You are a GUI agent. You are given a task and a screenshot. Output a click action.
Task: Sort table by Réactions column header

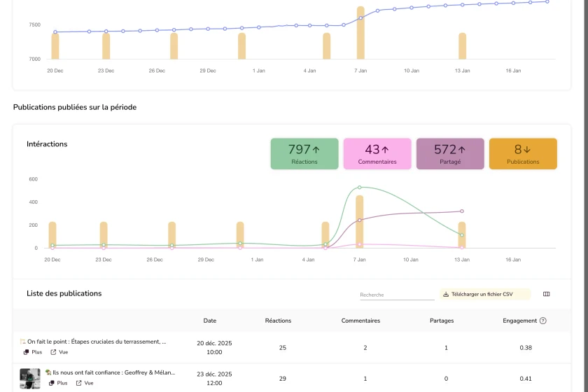click(278, 321)
